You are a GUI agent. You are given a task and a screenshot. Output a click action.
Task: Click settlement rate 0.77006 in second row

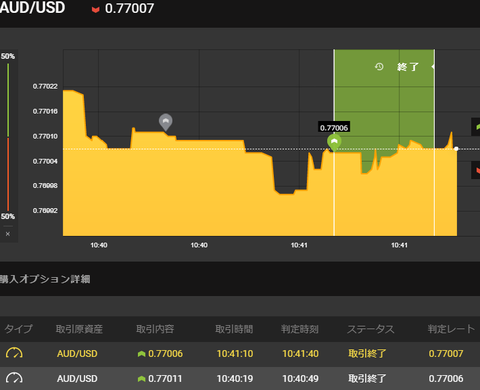click(x=446, y=378)
